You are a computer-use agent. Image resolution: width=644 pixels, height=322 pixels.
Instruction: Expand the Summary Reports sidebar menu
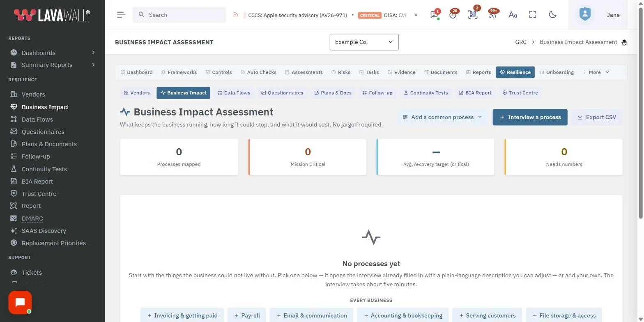pos(53,65)
